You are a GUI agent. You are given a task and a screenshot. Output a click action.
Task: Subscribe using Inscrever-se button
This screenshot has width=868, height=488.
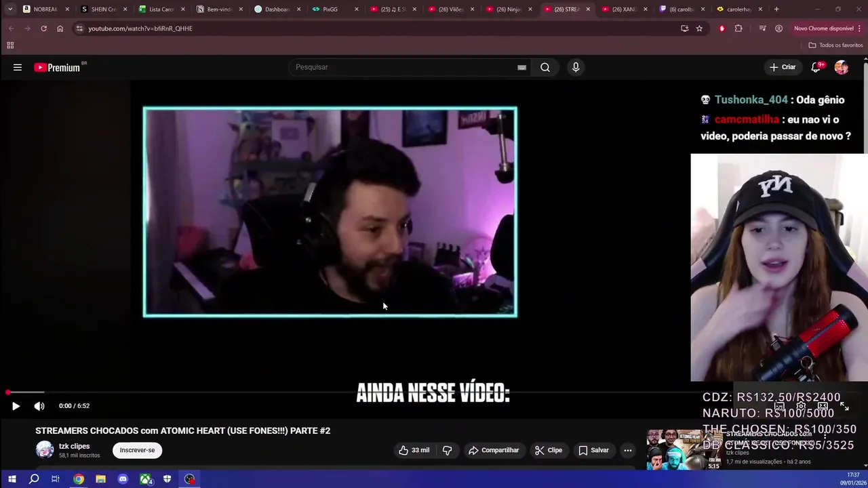pyautogui.click(x=138, y=450)
